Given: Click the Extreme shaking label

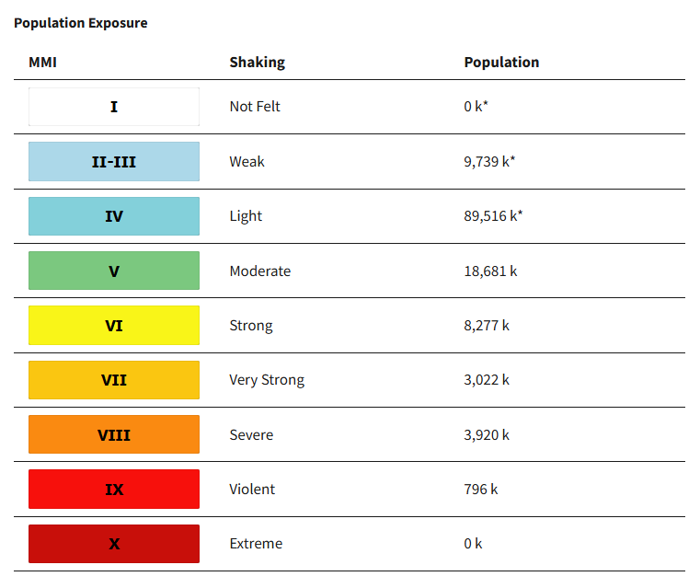Looking at the screenshot, I should 256,544.
